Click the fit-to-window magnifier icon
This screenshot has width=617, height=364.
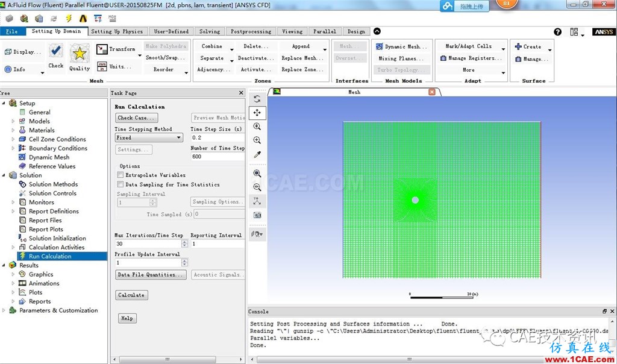coord(257,174)
